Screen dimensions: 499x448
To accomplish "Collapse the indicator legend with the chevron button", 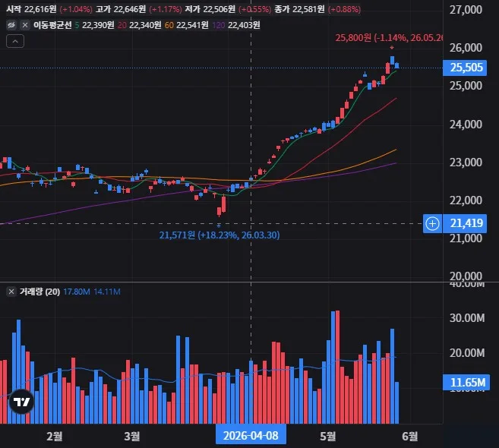I will tap(15, 41).
